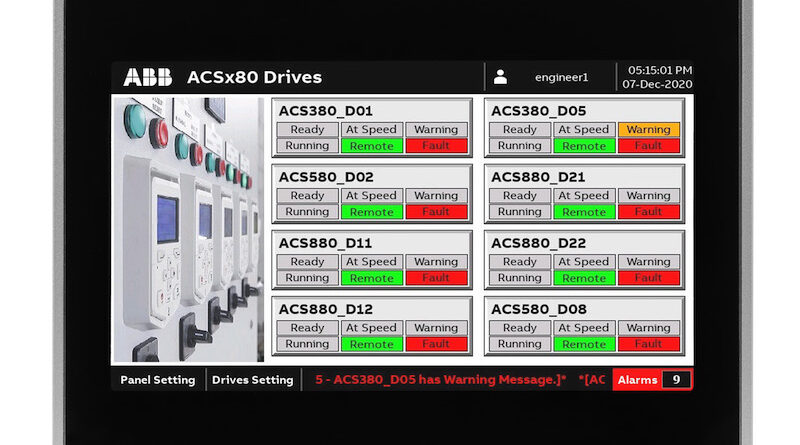Click the alarm count 9 field

click(x=676, y=380)
